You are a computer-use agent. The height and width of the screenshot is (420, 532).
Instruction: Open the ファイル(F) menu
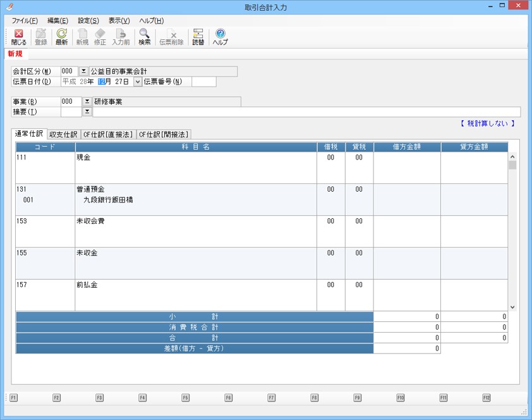25,21
